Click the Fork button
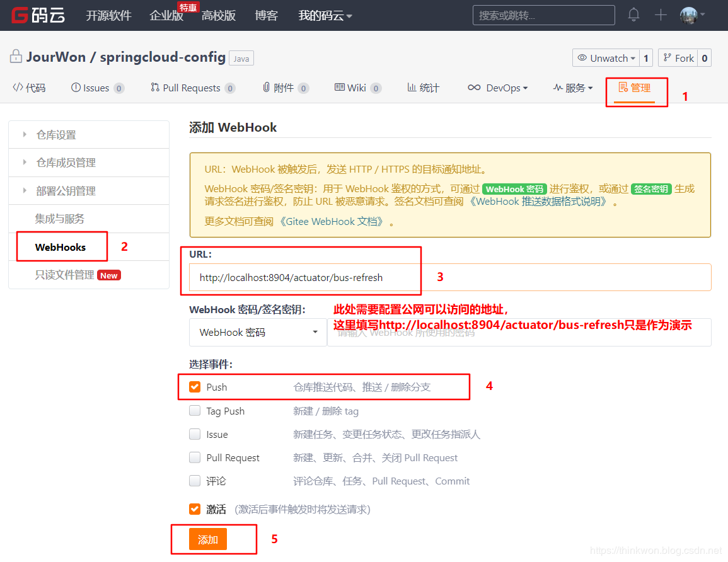 click(678, 58)
